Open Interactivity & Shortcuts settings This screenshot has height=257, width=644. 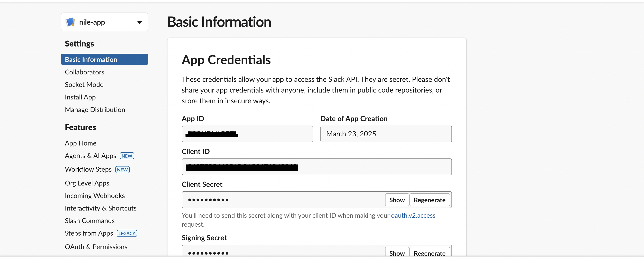click(100, 208)
